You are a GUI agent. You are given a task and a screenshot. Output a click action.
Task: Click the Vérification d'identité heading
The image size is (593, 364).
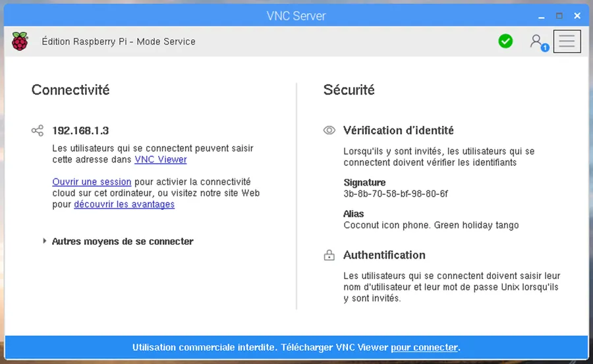[399, 130]
